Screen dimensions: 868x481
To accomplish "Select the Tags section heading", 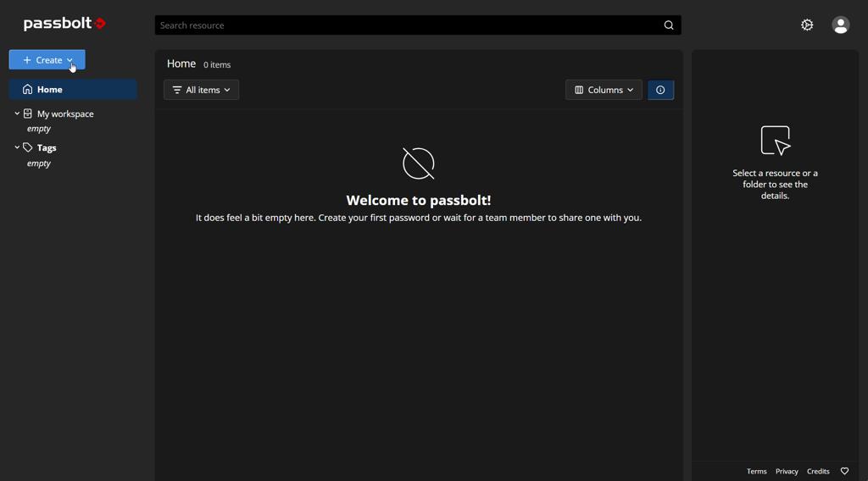I will click(x=47, y=147).
